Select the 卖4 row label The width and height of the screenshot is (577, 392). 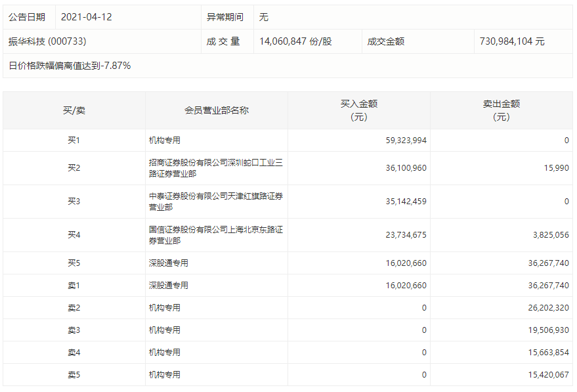(74, 353)
